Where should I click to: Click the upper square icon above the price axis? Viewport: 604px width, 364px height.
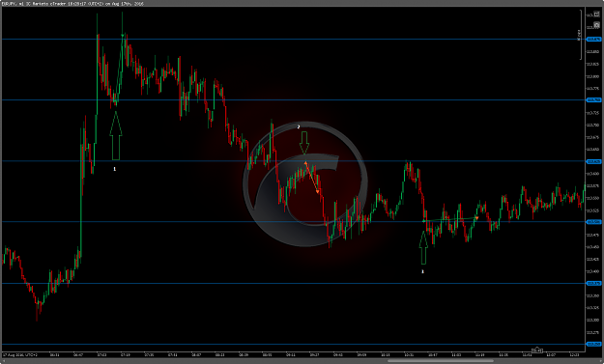[596, 14]
